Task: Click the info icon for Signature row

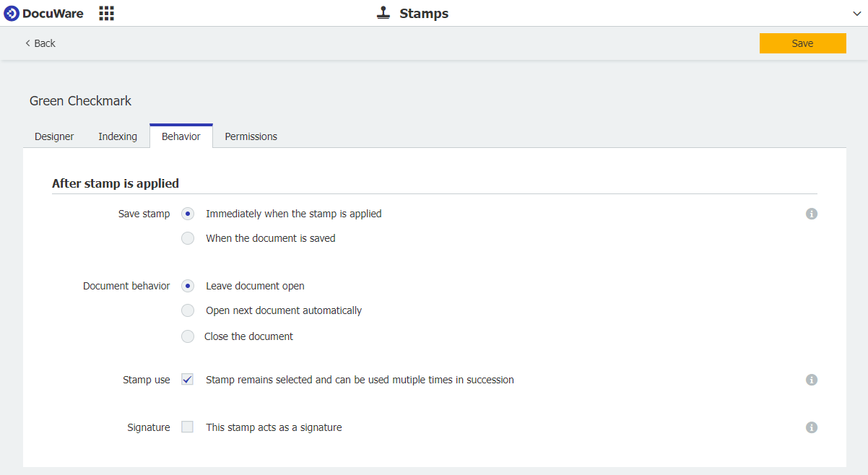Action: point(812,427)
